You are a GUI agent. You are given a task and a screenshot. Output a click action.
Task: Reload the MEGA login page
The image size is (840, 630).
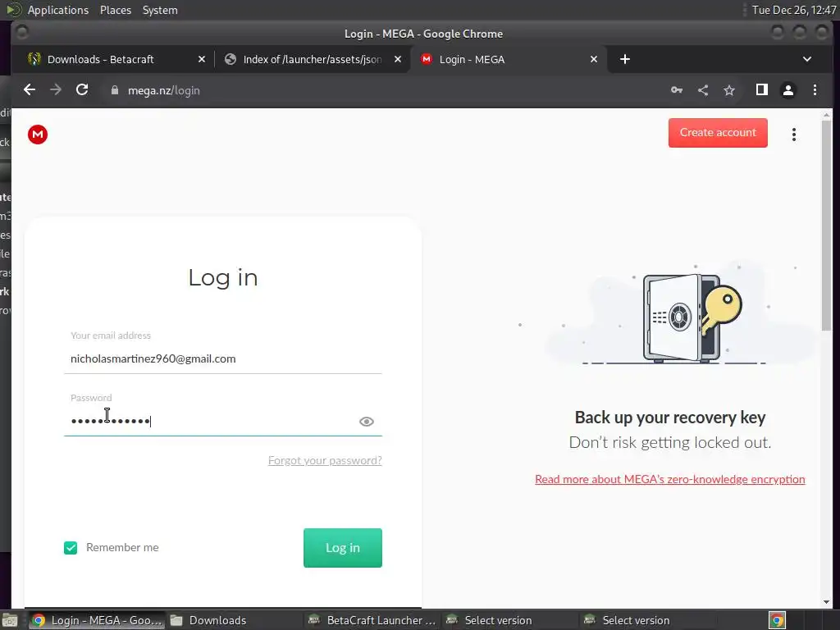pyautogui.click(x=82, y=90)
